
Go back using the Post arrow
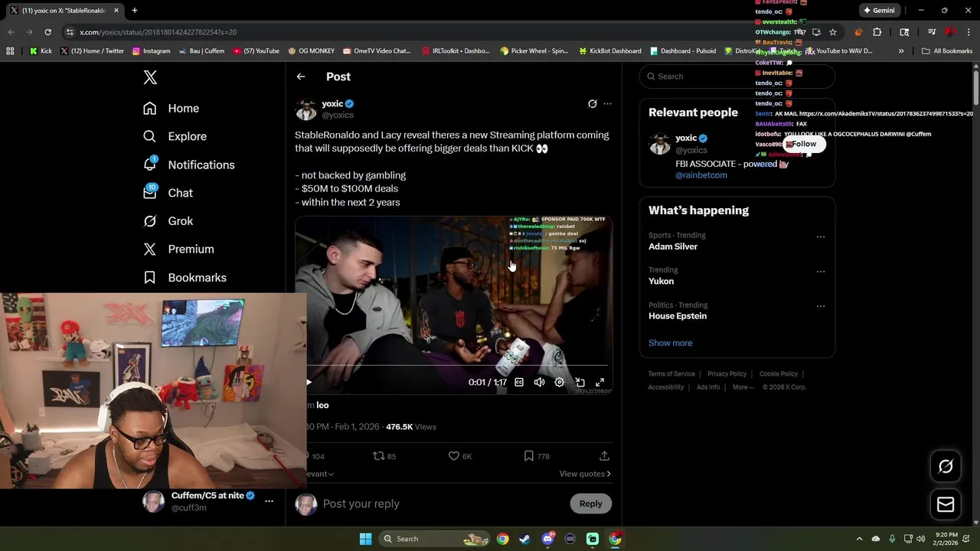[301, 77]
